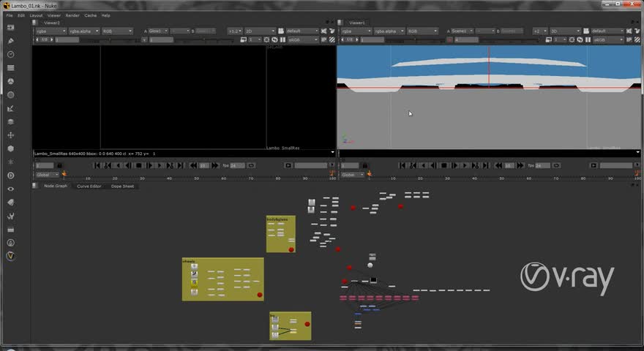The width and height of the screenshot is (644, 351).
Task: Open Viewer2 RGB display dropdown
Action: pos(117,31)
